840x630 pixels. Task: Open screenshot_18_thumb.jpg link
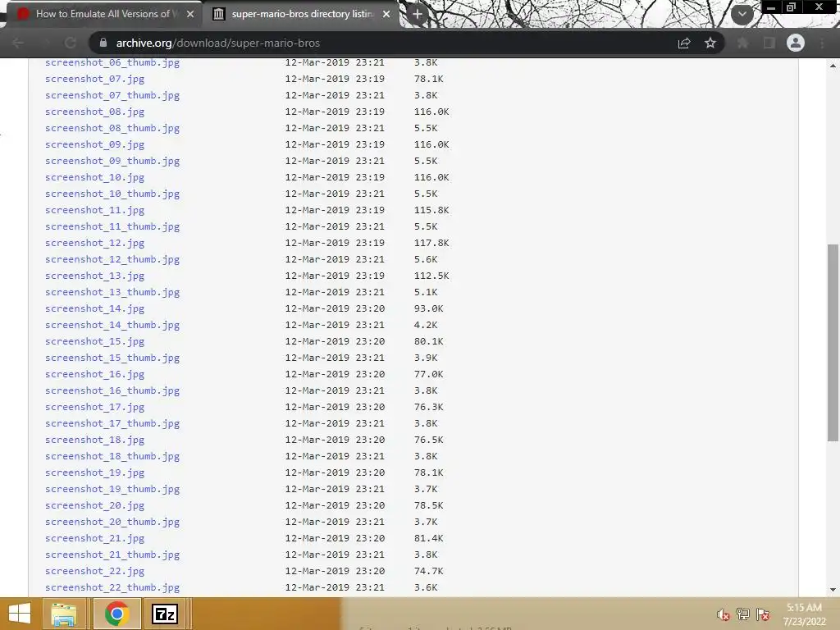coord(112,456)
